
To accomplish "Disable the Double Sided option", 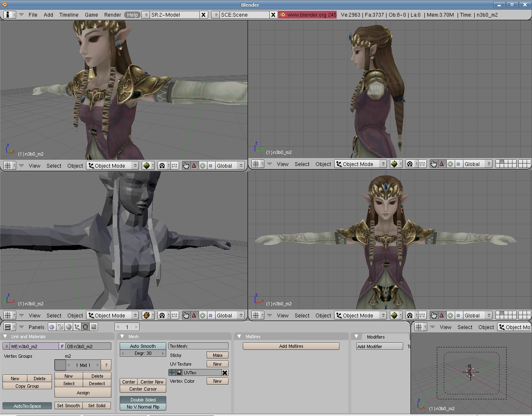I will tap(143, 400).
